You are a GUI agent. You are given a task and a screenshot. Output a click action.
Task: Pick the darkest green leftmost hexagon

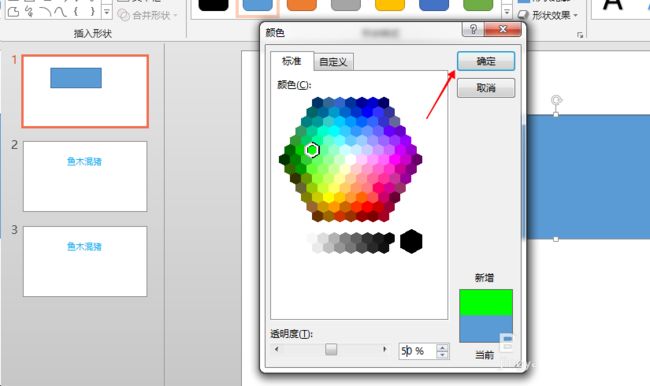click(284, 159)
